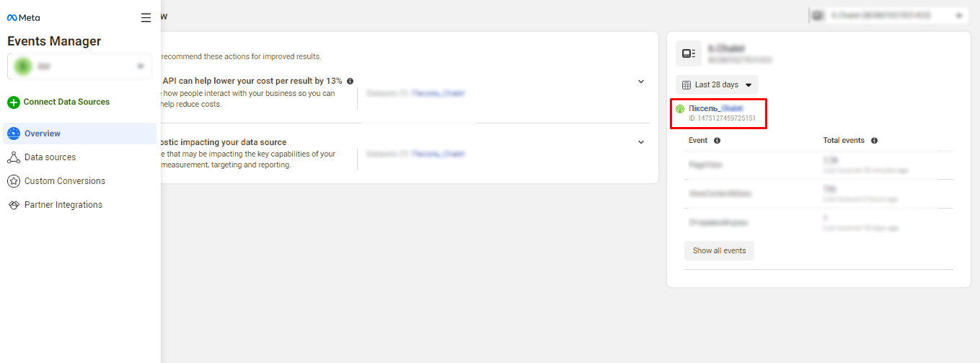980x363 pixels.
Task: Click info icon next to Event column
Action: click(x=718, y=141)
